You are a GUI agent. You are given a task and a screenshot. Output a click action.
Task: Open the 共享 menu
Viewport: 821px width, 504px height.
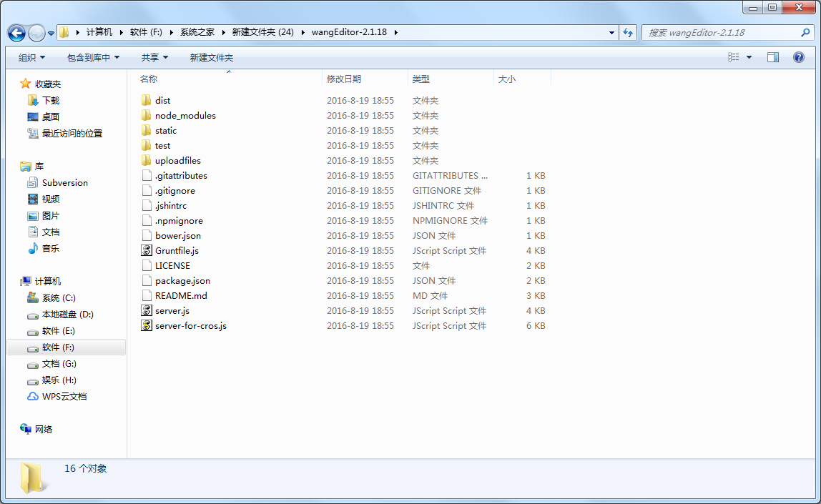tap(154, 57)
